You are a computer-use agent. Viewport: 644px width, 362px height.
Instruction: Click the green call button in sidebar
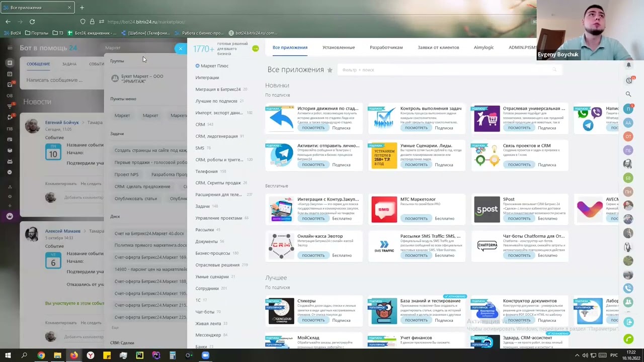[x=628, y=339]
